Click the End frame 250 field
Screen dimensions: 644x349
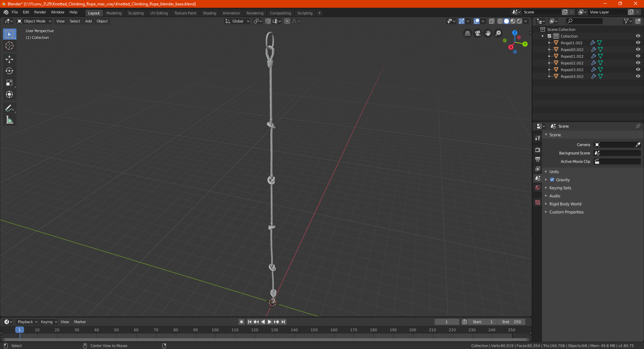[512, 322]
